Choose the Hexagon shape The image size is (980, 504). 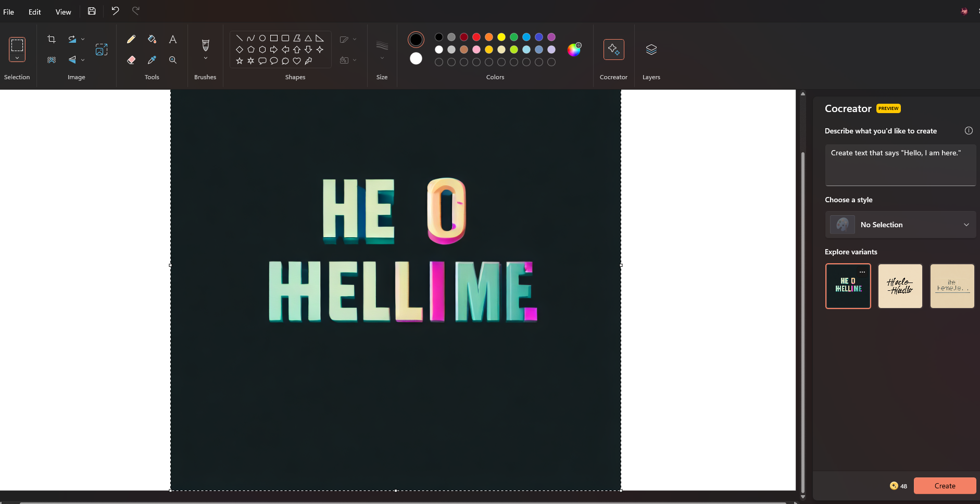coord(262,50)
